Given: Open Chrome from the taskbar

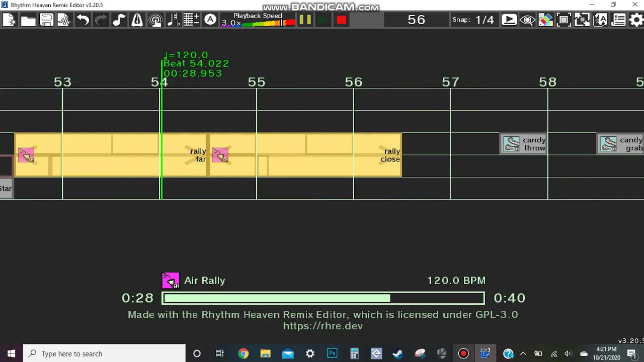Looking at the screenshot, I should [x=244, y=353].
